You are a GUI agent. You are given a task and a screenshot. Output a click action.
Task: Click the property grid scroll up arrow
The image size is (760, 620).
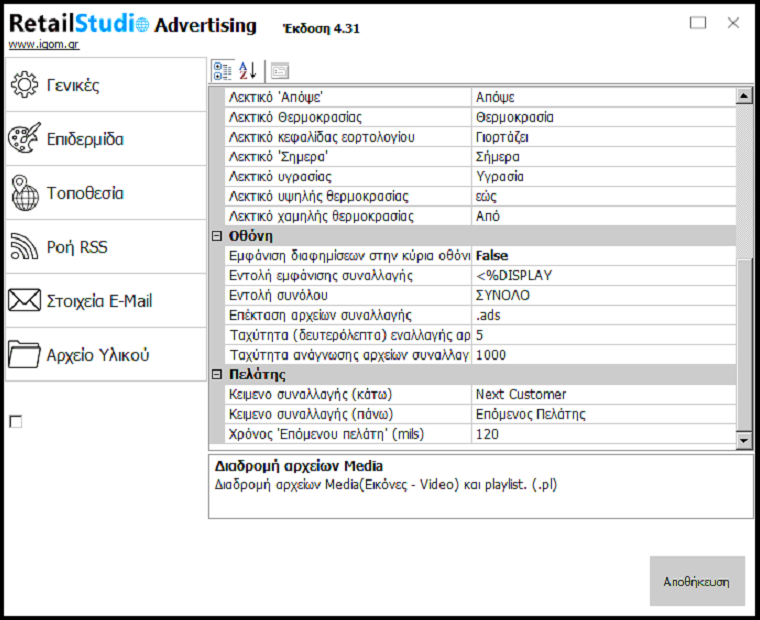coord(743,96)
